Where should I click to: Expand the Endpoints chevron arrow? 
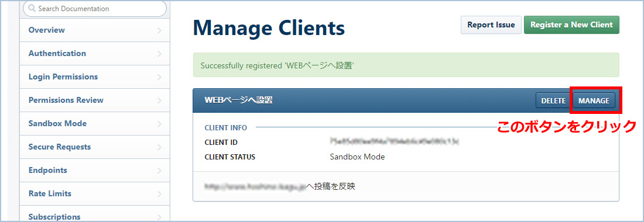coord(159,171)
